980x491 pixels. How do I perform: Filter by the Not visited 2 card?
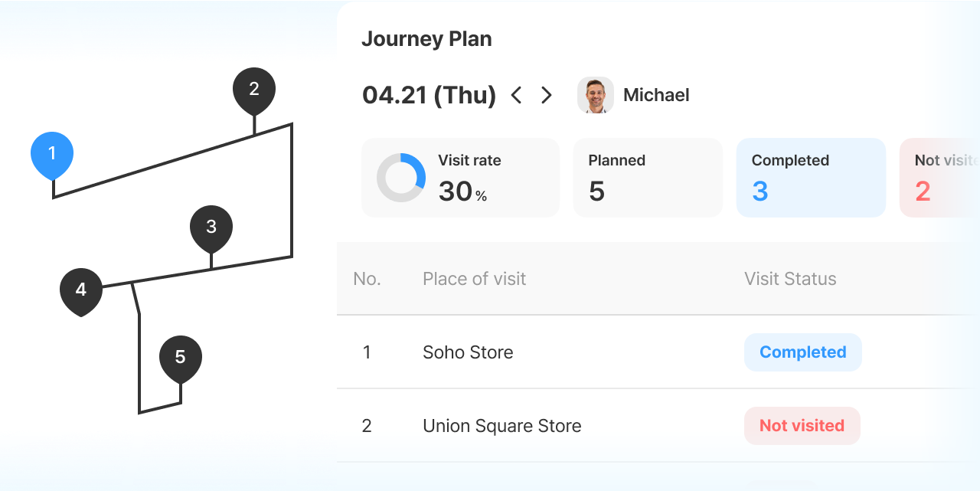click(939, 178)
